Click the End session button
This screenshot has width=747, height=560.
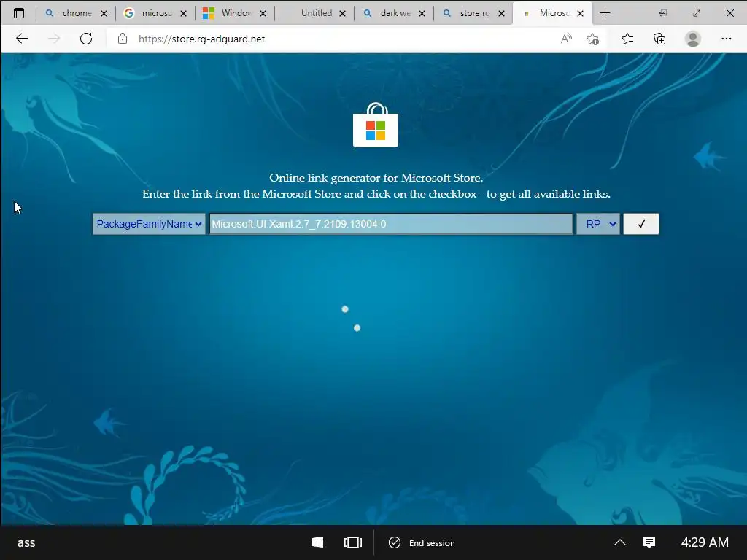[x=422, y=542]
